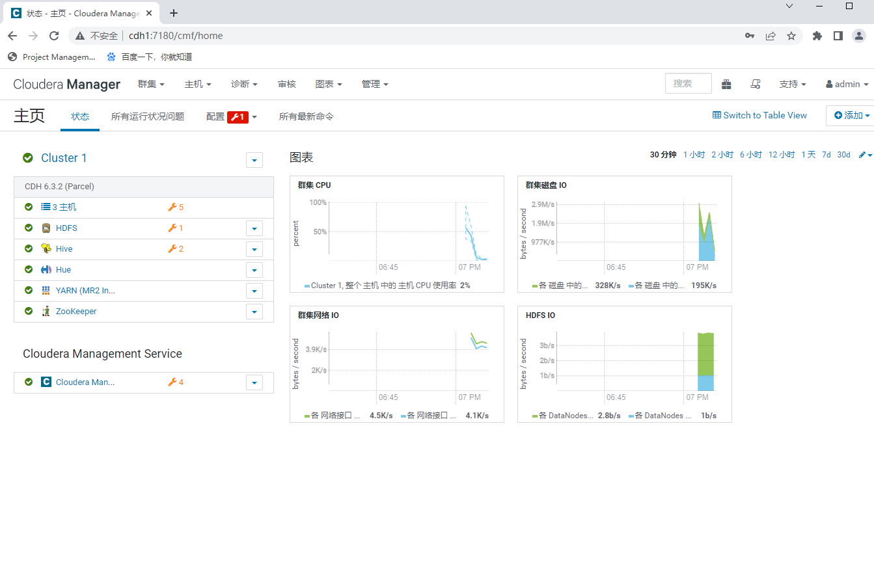The width and height of the screenshot is (874, 588).
Task: Click the Hue service icon
Action: pyautogui.click(x=46, y=269)
